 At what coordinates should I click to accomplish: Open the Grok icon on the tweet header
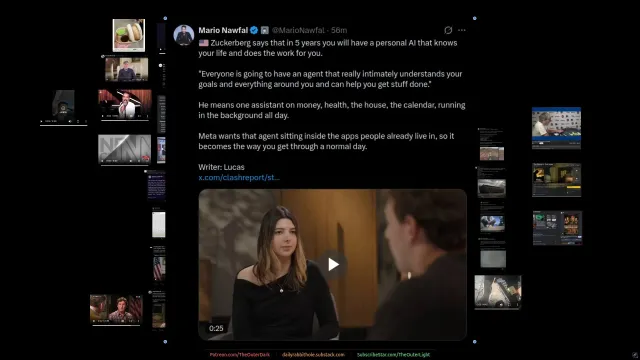448,30
